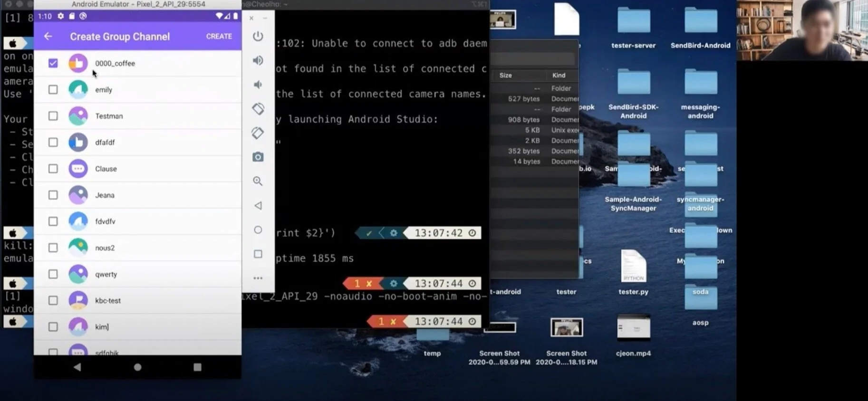Check the kim] checkbox
The width and height of the screenshot is (868, 401).
point(53,327)
